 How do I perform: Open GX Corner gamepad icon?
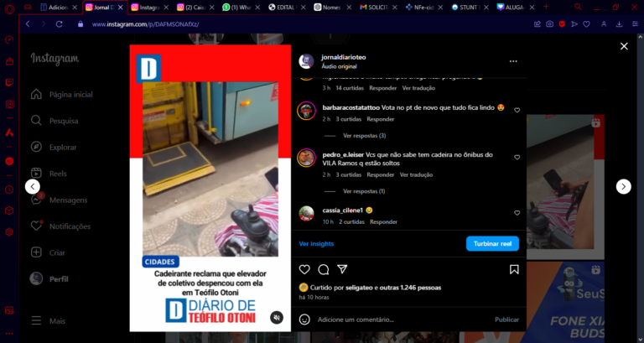tap(28, 8)
